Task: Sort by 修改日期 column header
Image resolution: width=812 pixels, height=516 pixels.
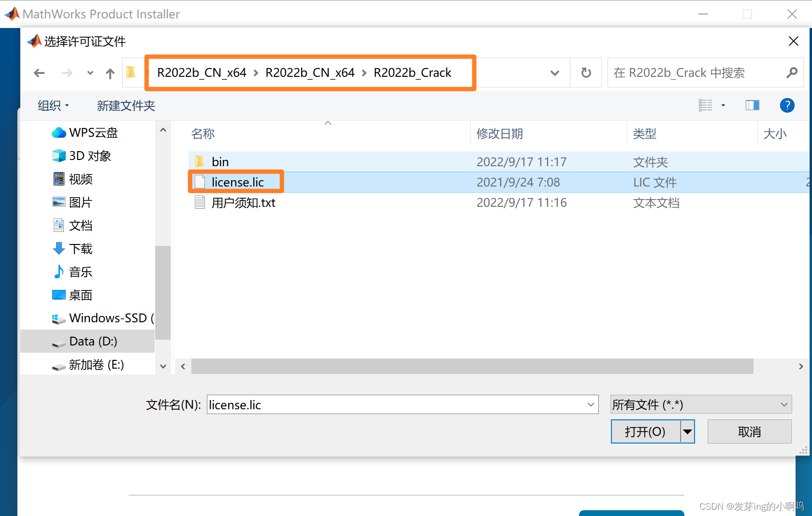Action: click(500, 134)
